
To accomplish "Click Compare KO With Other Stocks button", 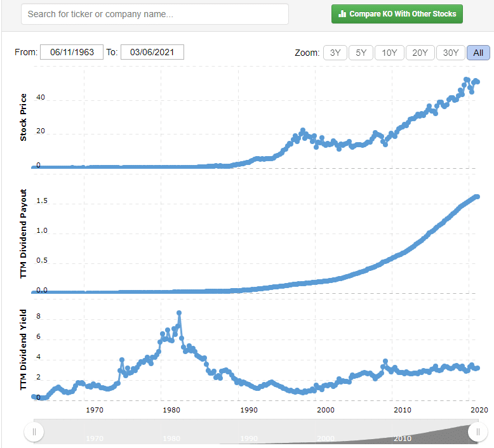I will (397, 13).
